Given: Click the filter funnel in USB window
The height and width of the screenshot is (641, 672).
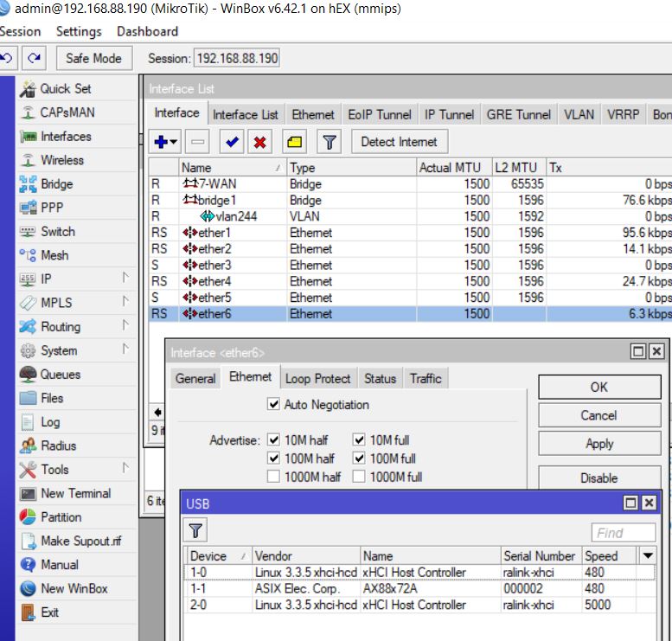Looking at the screenshot, I should [195, 531].
